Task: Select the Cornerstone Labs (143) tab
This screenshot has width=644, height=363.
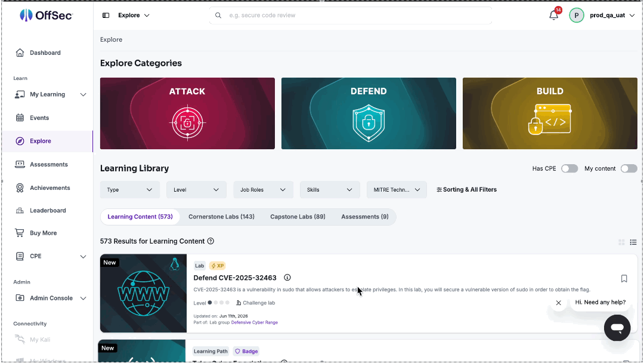Action: coord(221,217)
